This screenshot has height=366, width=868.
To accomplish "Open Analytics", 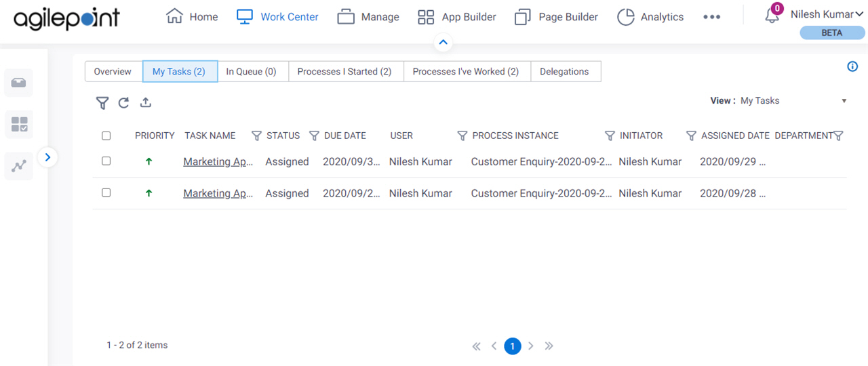I will pos(650,17).
